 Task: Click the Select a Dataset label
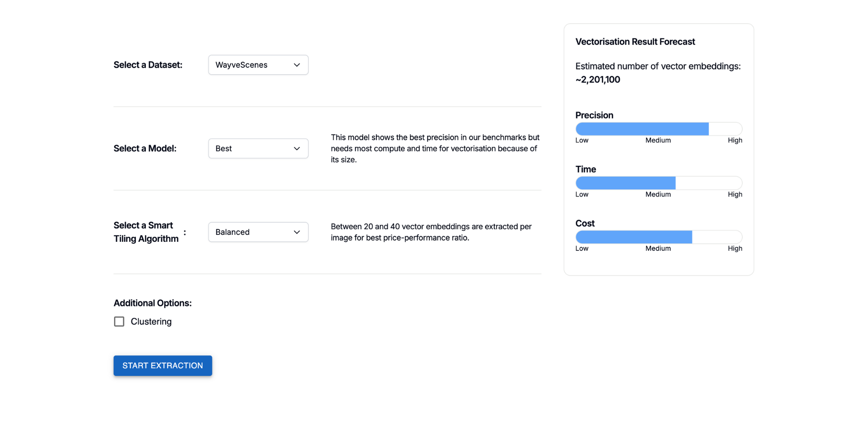tap(148, 65)
